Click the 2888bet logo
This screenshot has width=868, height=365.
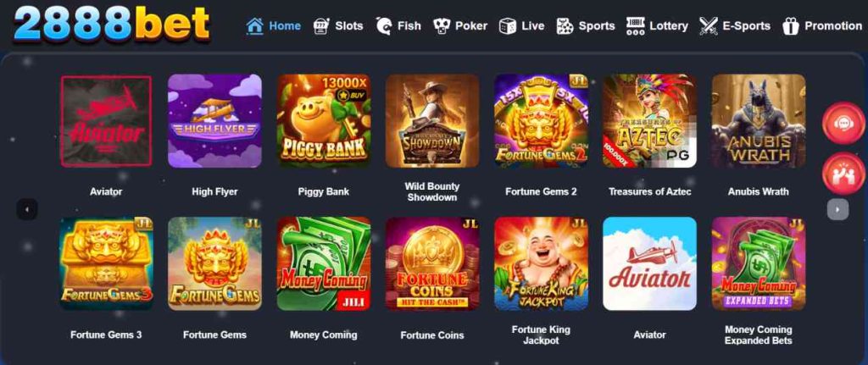click(x=112, y=24)
